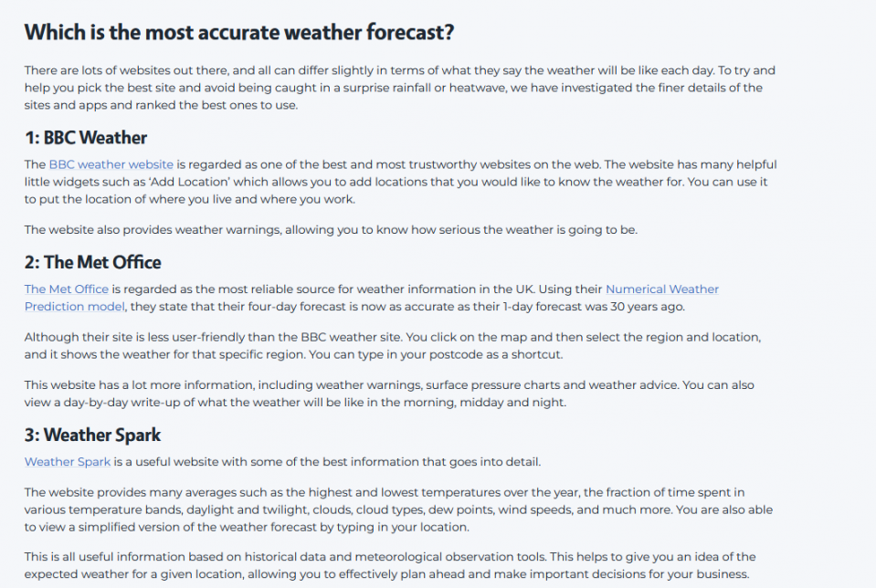Image resolution: width=876 pixels, height=588 pixels.
Task: Click the paragraph beginning 'This website has a lot more information'
Action: point(389,394)
